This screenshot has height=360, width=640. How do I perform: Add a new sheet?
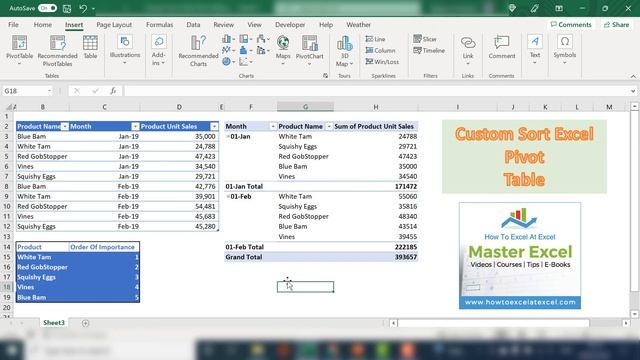click(85, 323)
